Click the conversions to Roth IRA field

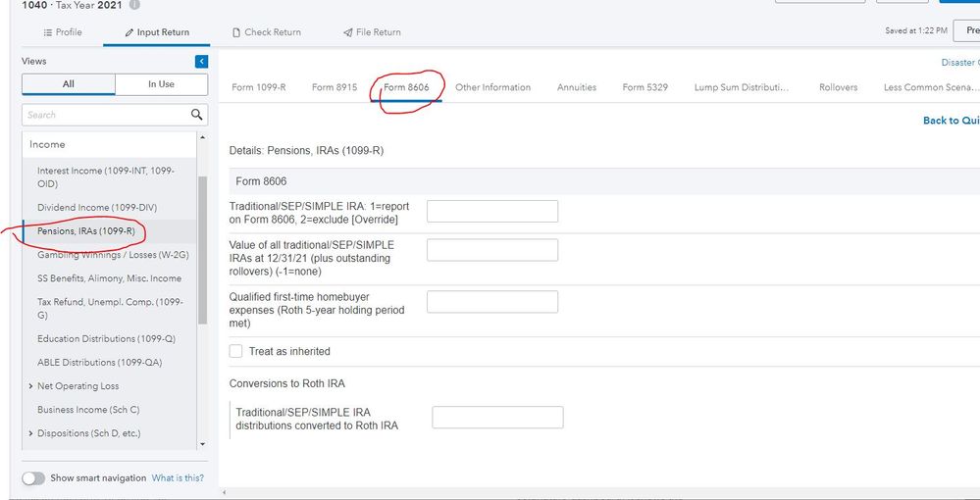[497, 418]
